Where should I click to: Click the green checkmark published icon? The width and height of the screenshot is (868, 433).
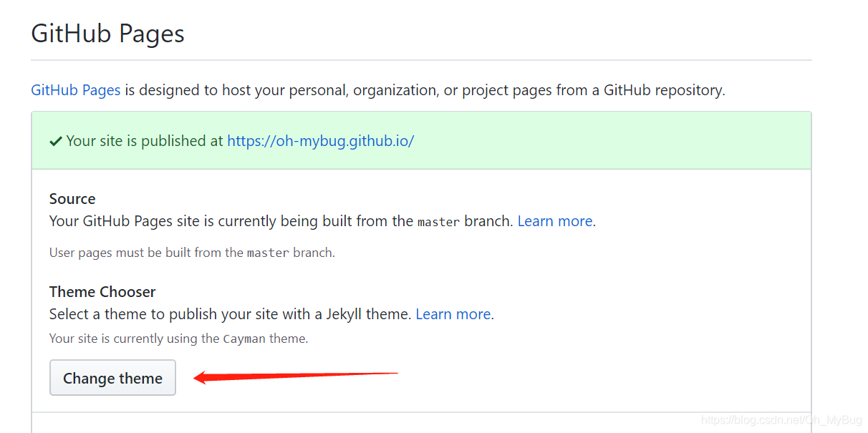(56, 142)
